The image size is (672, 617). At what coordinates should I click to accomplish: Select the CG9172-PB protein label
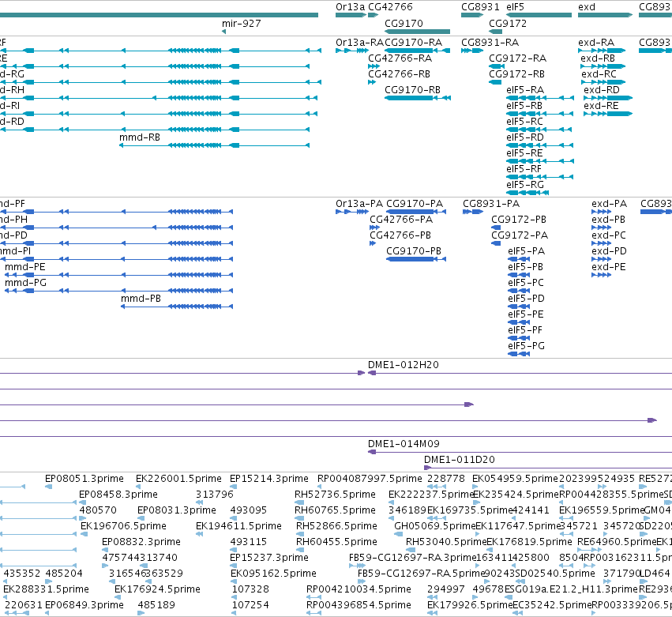coord(519,220)
